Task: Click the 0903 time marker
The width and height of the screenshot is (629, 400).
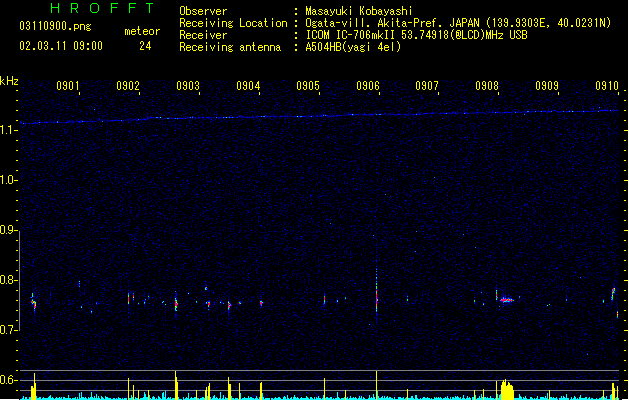Action: tap(188, 86)
